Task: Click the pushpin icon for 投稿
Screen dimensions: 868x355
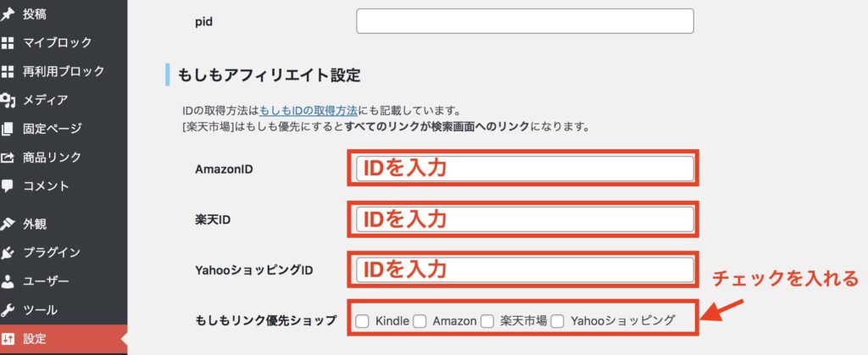Action: coord(7,14)
